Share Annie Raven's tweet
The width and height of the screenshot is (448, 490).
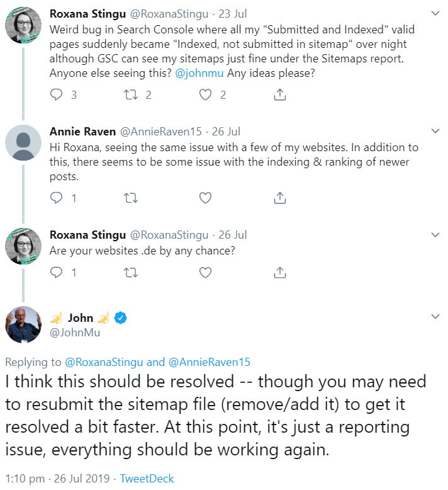coord(281,198)
